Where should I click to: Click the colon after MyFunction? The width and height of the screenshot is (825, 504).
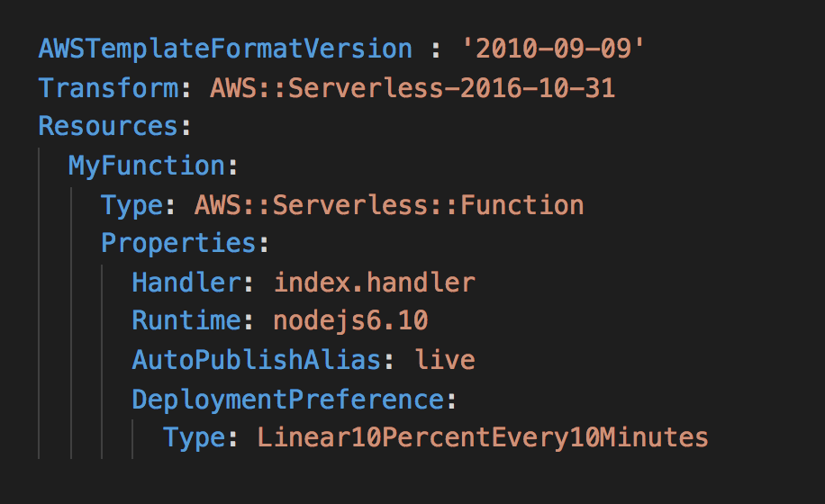coord(231,166)
